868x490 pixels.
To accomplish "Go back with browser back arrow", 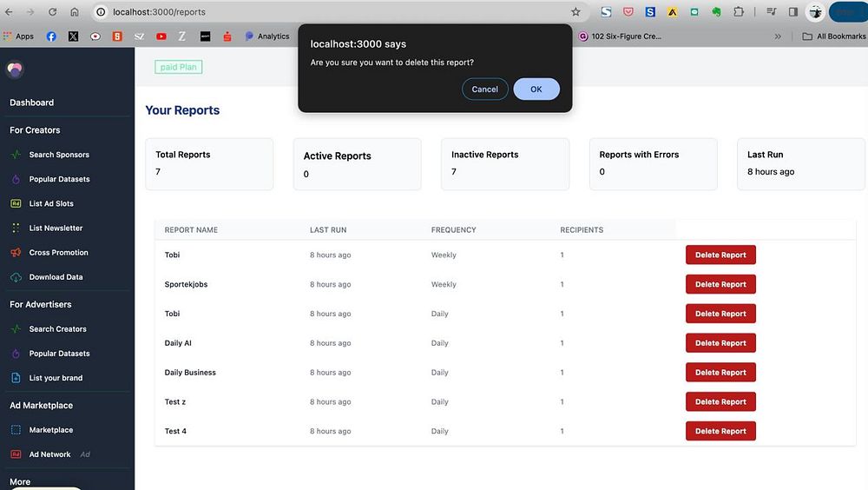I will pos(9,11).
